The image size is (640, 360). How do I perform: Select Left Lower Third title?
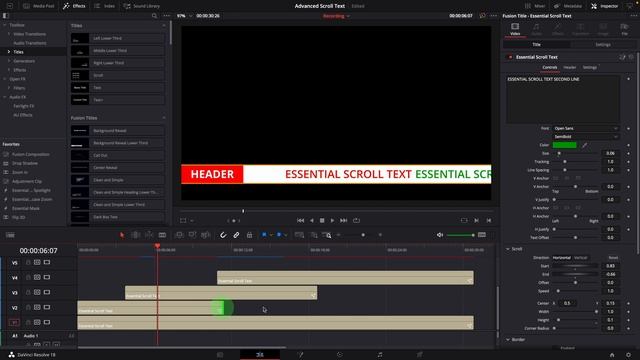pyautogui.click(x=118, y=38)
